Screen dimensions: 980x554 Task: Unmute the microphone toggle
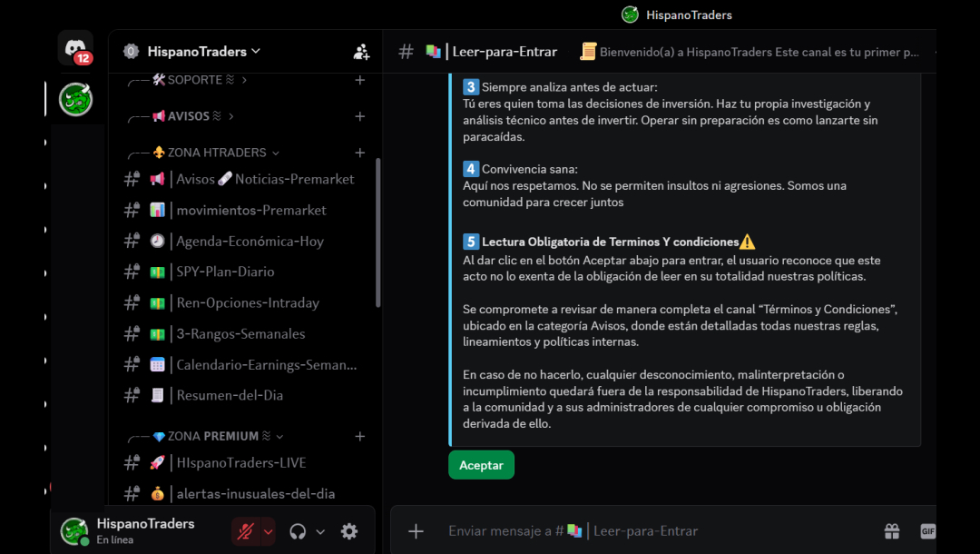point(246,532)
